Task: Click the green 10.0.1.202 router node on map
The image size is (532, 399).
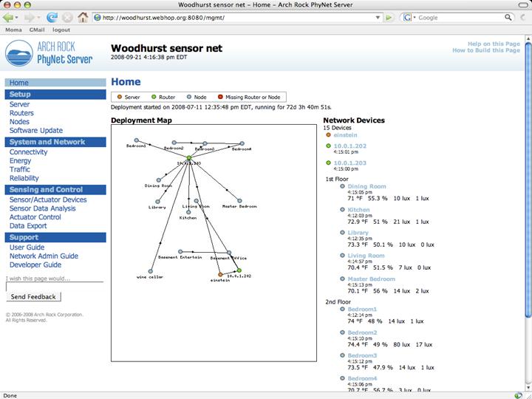Action: (x=237, y=270)
